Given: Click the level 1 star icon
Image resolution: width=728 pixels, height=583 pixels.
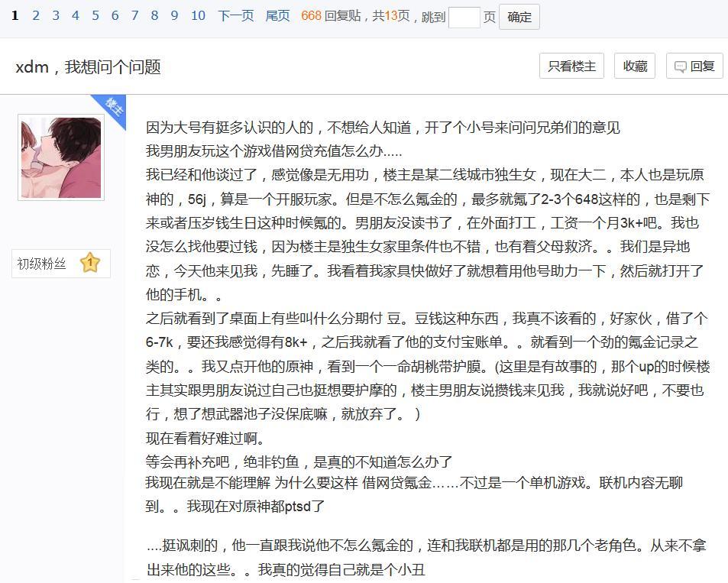Looking at the screenshot, I should click(90, 263).
